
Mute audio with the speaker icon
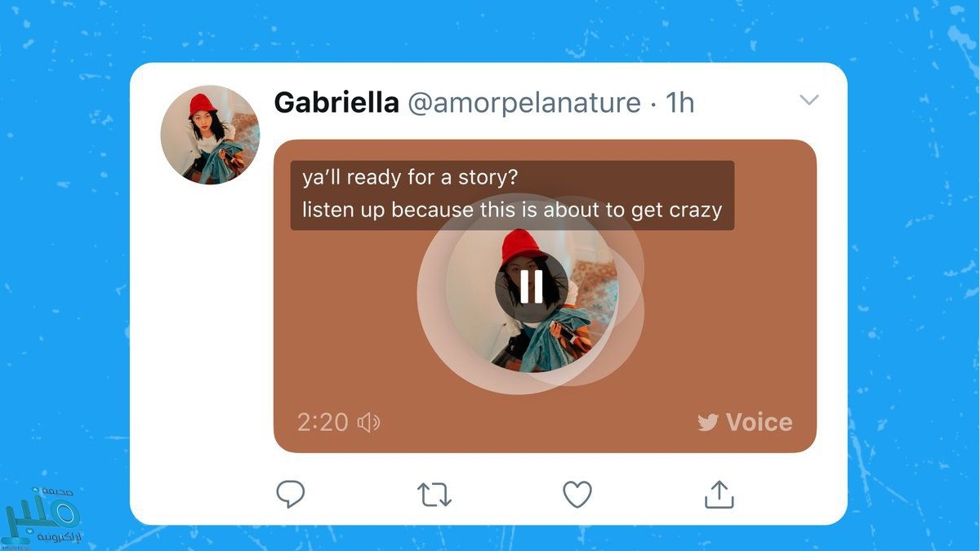(369, 422)
